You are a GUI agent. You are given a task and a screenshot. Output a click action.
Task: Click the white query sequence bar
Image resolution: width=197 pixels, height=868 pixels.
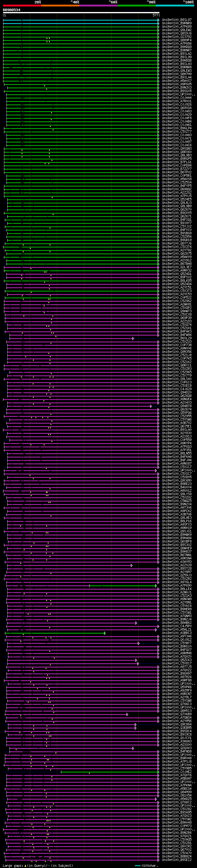click(81, 13)
